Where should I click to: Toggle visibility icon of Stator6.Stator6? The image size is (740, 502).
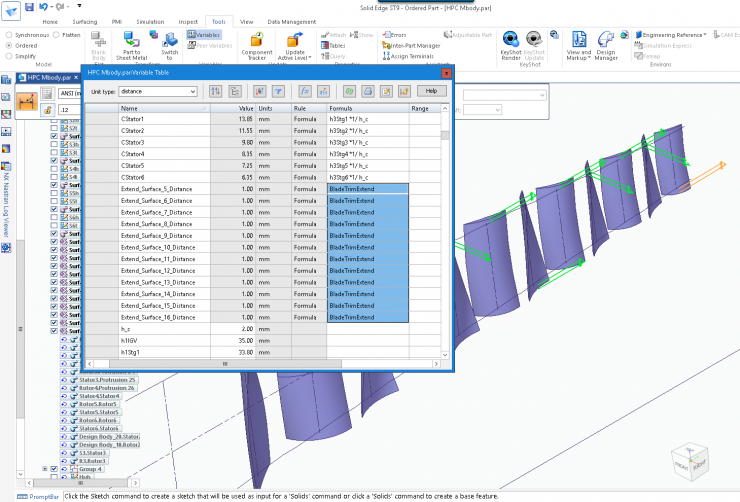click(64, 428)
